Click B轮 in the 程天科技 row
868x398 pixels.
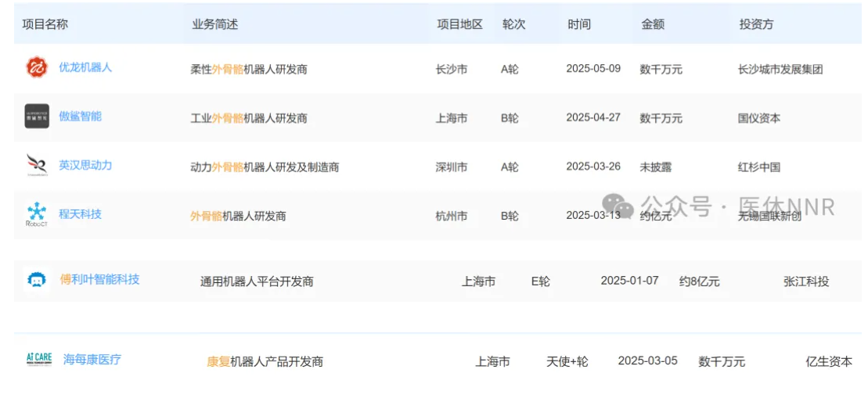(x=510, y=216)
